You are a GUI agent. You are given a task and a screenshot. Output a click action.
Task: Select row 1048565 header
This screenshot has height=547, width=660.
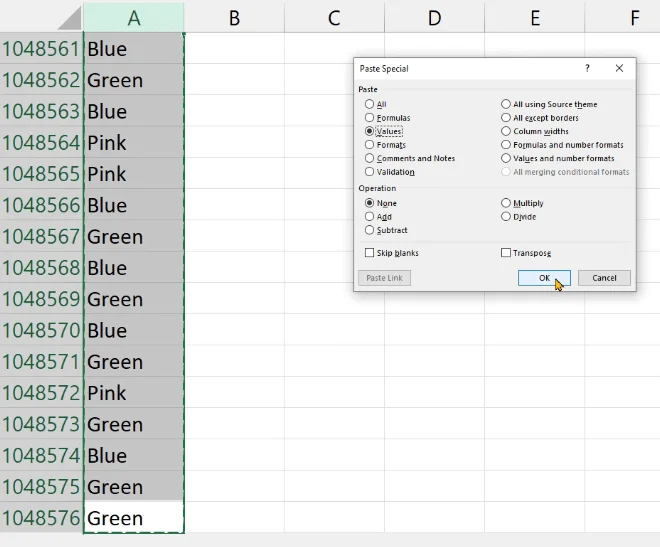[41, 173]
